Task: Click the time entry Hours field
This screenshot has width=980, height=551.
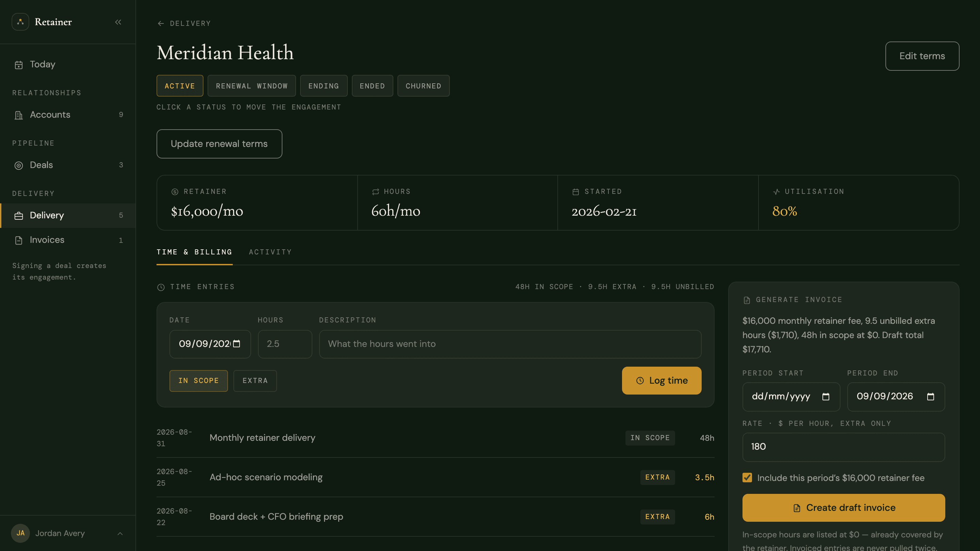Action: (285, 344)
